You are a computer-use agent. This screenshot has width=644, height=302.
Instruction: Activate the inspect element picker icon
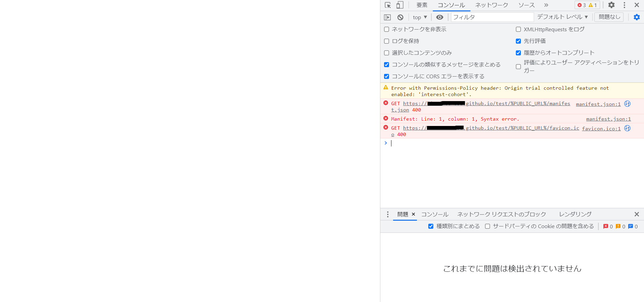pos(388,5)
